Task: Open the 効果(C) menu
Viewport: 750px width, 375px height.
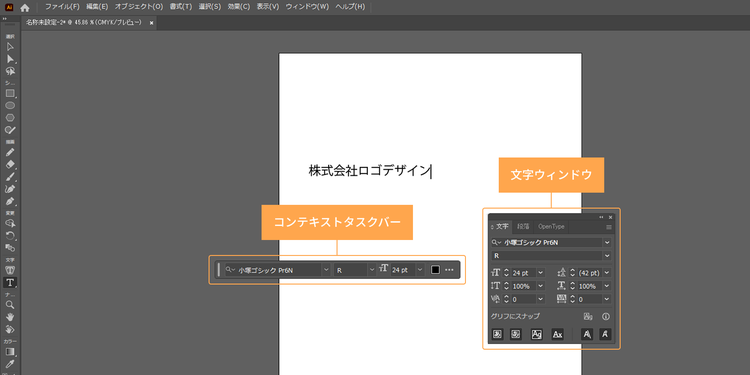Action: [x=239, y=7]
